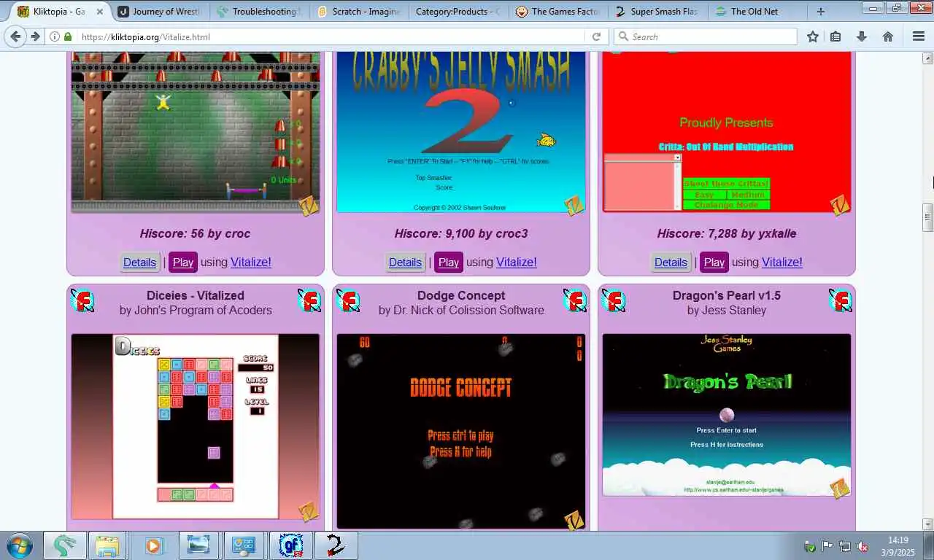The width and height of the screenshot is (934, 560).
Task: Go to the Home page icon
Action: coord(888,36)
